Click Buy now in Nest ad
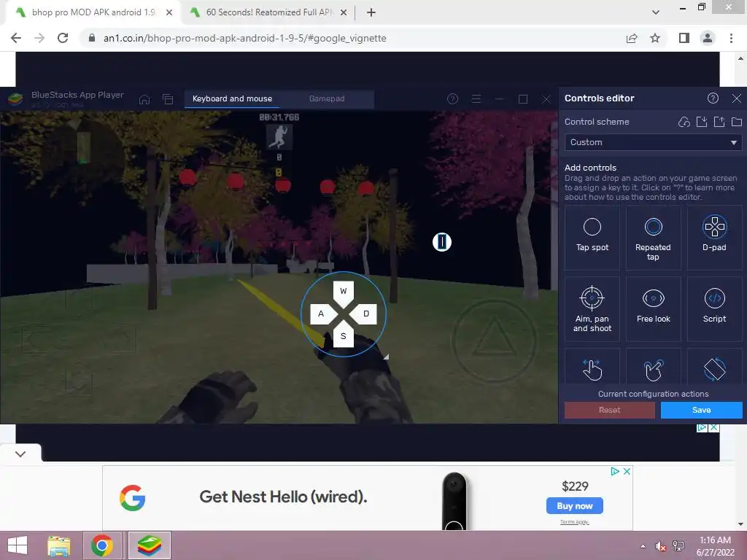This screenshot has height=560, width=747. (x=575, y=506)
